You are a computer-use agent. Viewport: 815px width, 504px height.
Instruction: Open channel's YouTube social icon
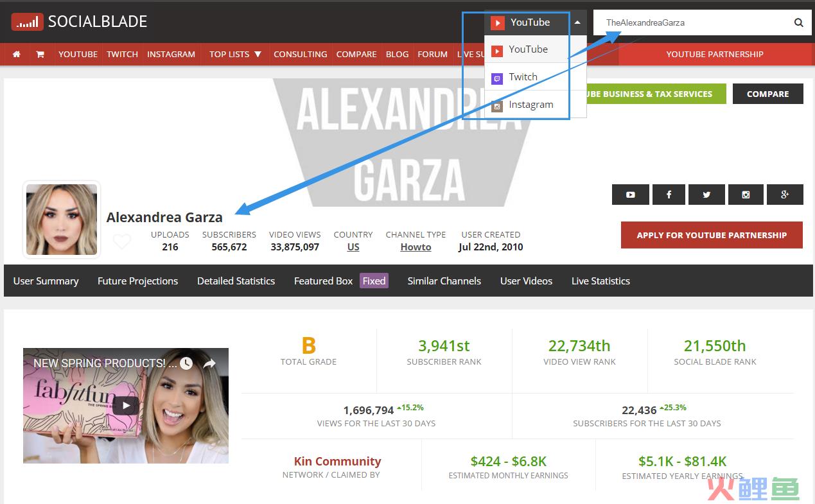tap(630, 195)
